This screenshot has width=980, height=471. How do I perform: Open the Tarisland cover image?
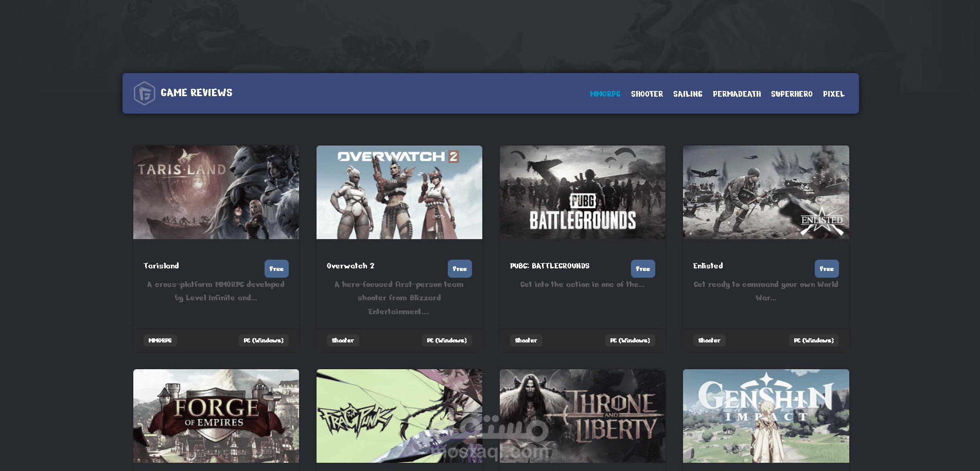(216, 192)
